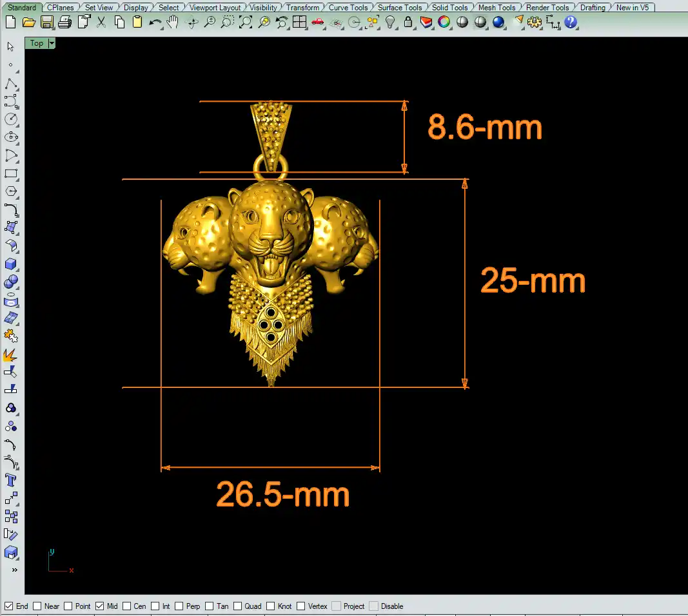Open the Drafting toolbar tab
Viewport: 688px width, 616px height.
click(x=593, y=8)
